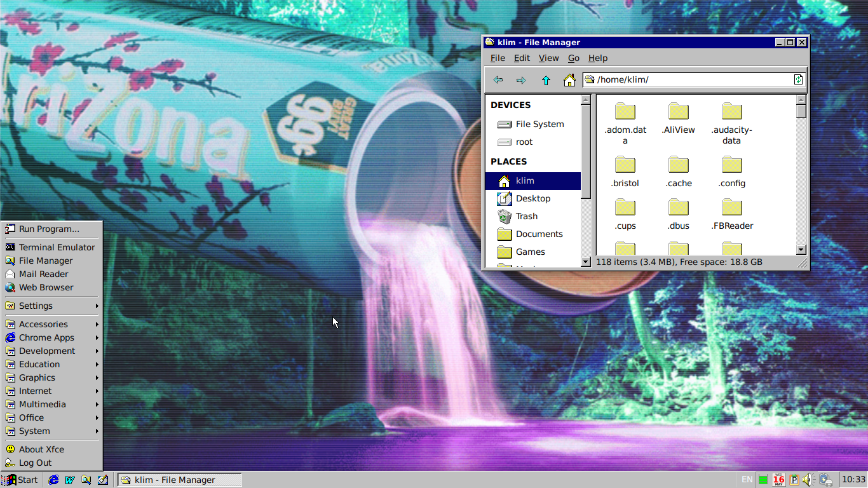Image resolution: width=868 pixels, height=488 pixels.
Task: Select the klim home entry in Places
Action: (x=532, y=180)
